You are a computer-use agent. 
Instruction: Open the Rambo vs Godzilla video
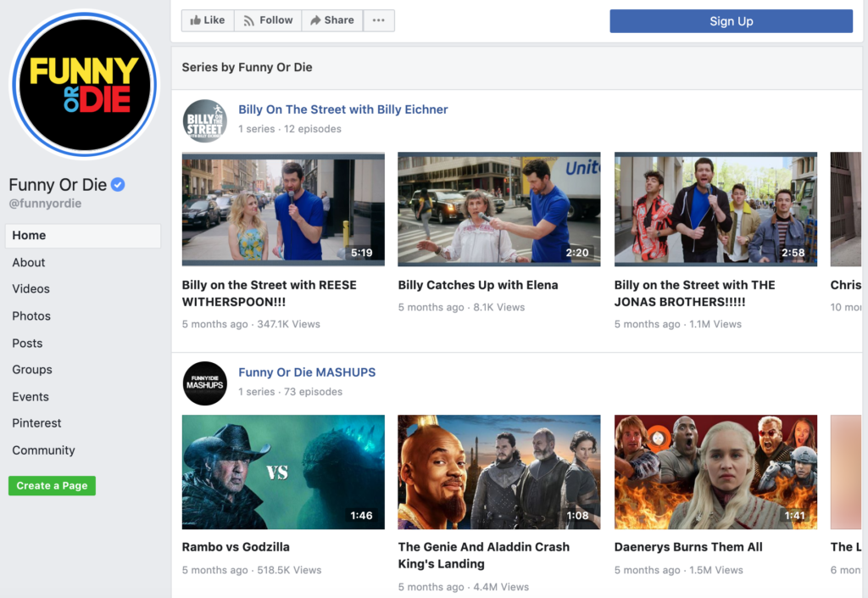click(x=282, y=472)
